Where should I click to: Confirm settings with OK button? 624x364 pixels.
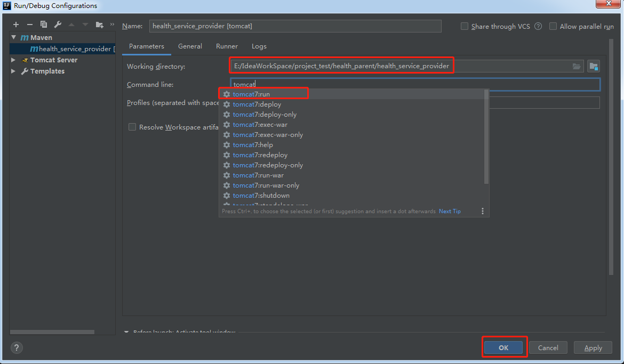(503, 347)
